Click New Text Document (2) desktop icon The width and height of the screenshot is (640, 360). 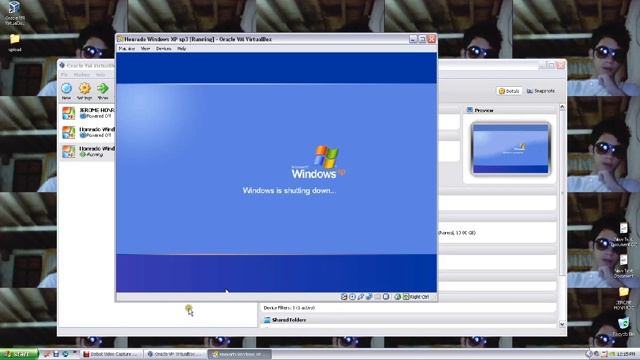[624, 235]
